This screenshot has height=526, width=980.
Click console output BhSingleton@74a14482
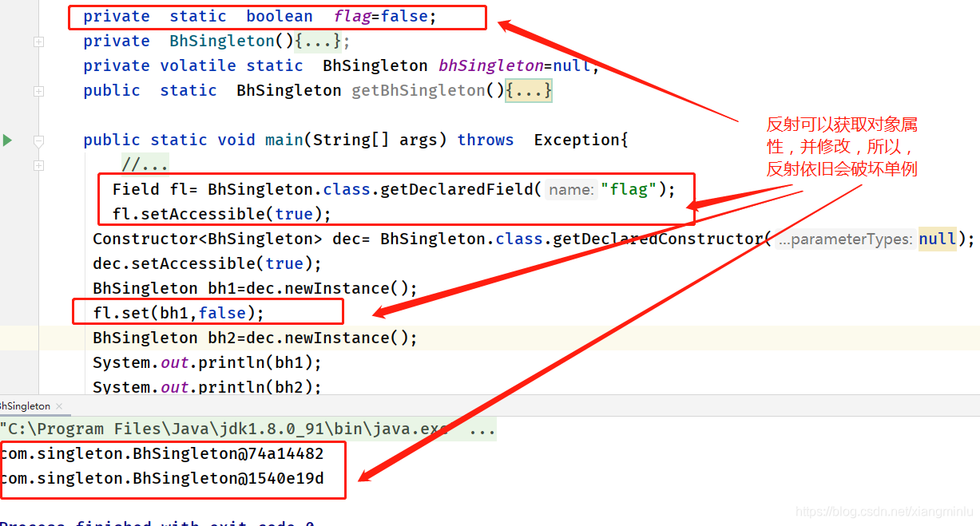pyautogui.click(x=161, y=454)
